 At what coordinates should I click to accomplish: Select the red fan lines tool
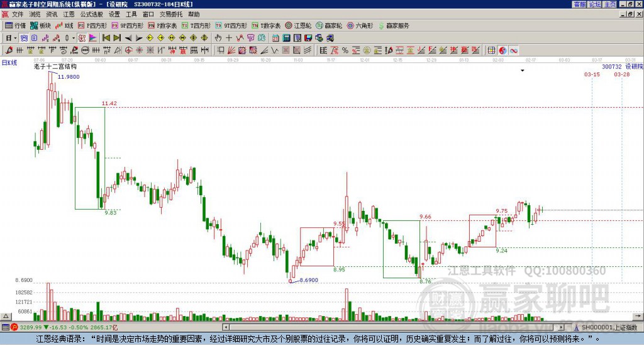231,50
